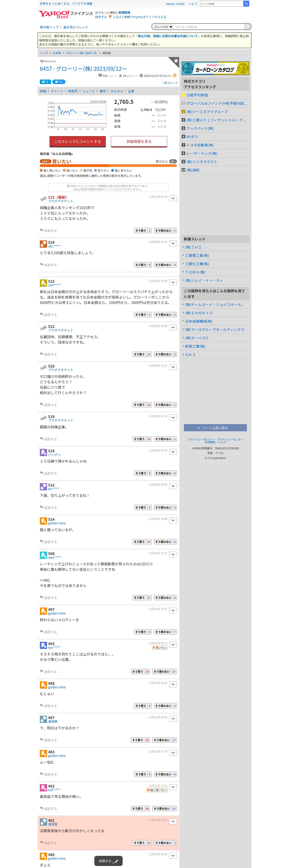Screen dimensions: 289x868
Task: Expand options menu for comment 525
Action: coord(173,199)
